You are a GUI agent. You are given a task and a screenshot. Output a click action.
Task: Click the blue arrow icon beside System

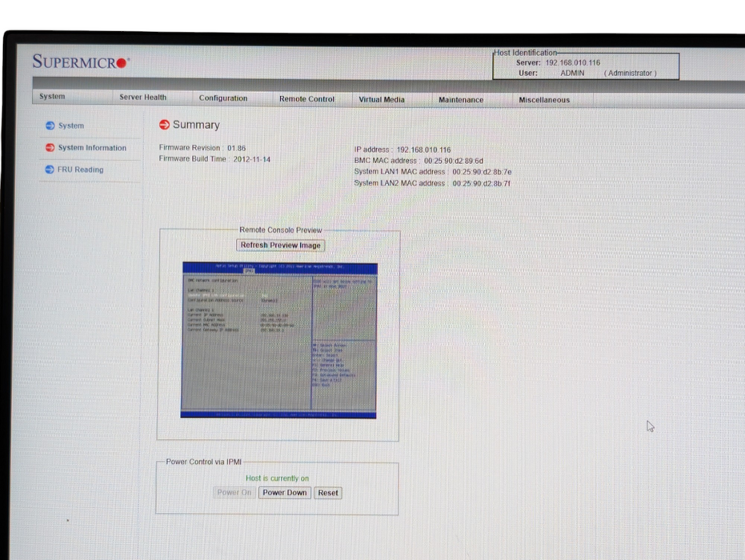point(50,126)
